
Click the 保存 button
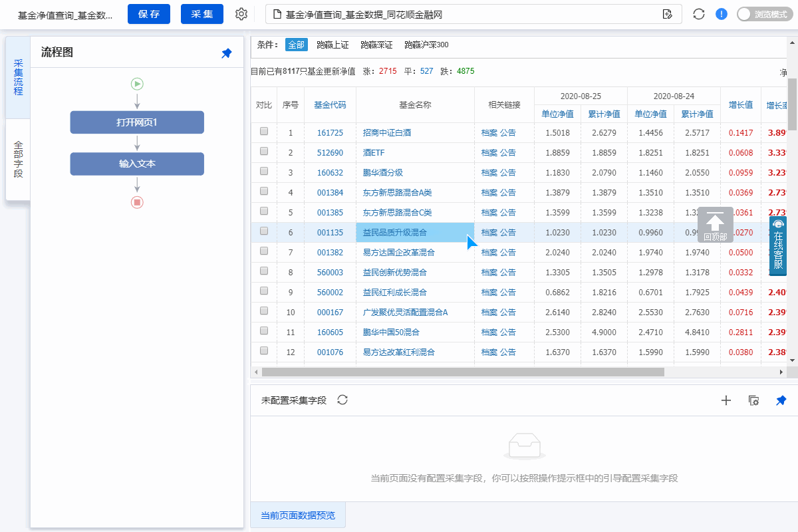point(149,14)
